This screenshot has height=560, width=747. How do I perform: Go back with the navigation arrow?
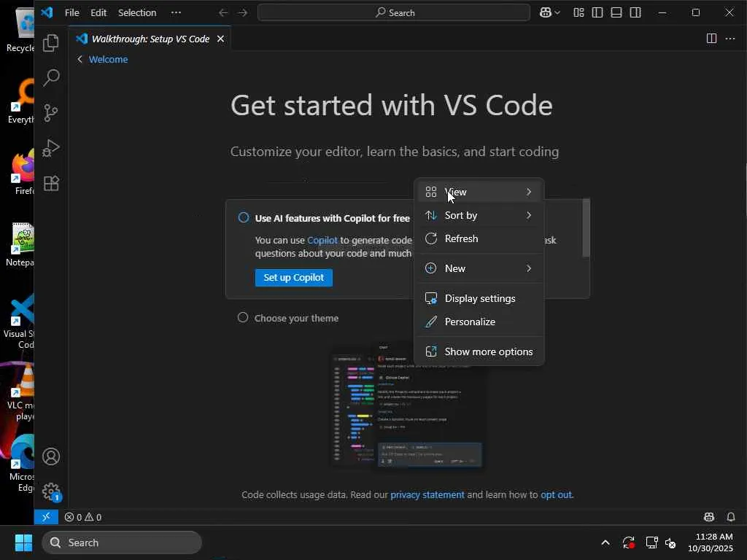click(223, 13)
